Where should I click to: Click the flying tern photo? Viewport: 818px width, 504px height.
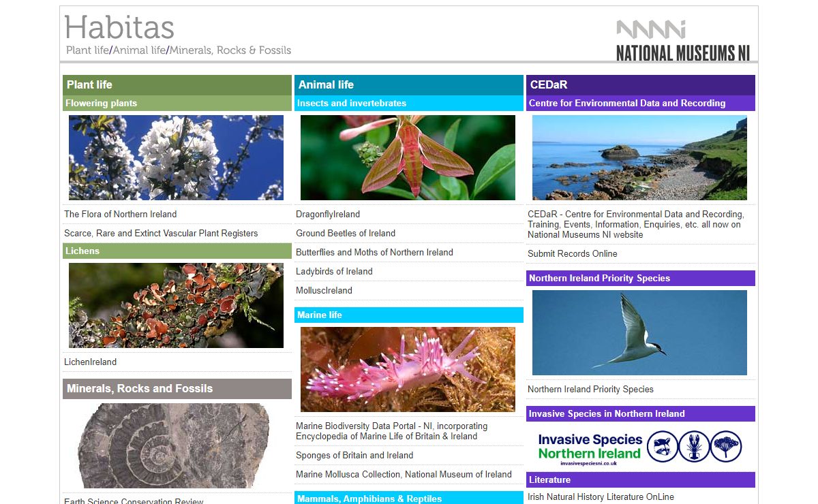click(x=639, y=332)
